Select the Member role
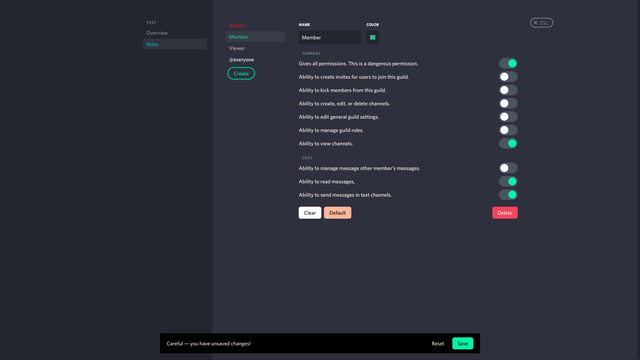640x360 pixels. tap(255, 37)
